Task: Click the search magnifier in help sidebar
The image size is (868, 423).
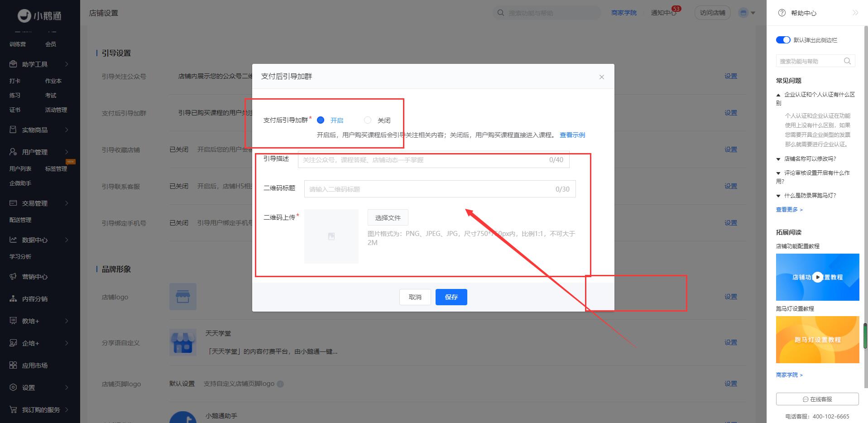Action: click(x=847, y=61)
